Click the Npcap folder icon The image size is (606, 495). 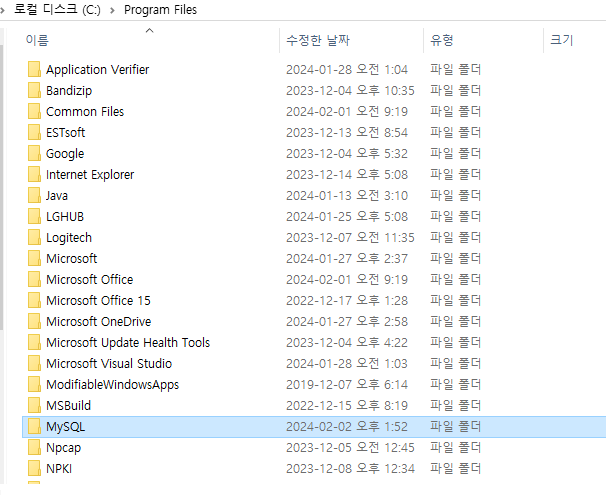[x=34, y=447]
